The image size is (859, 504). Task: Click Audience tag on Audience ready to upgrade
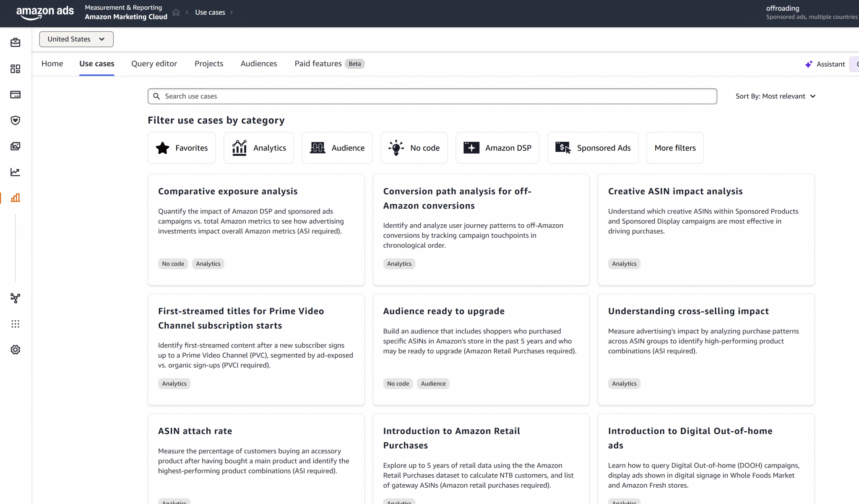point(433,384)
